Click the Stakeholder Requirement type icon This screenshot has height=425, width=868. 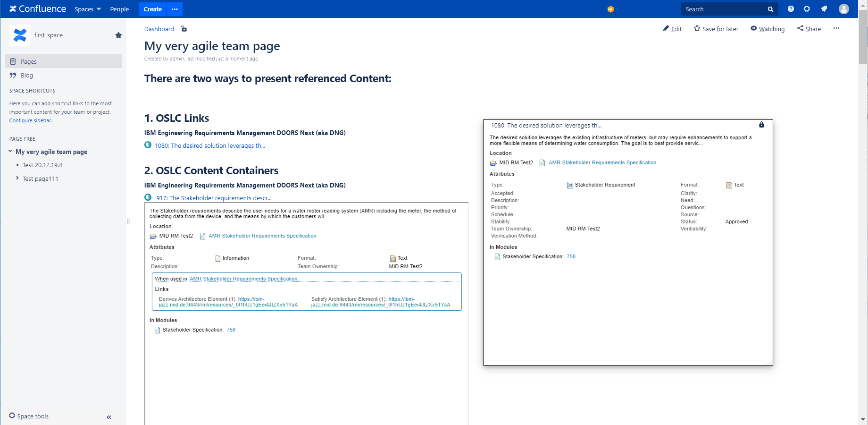pos(570,185)
